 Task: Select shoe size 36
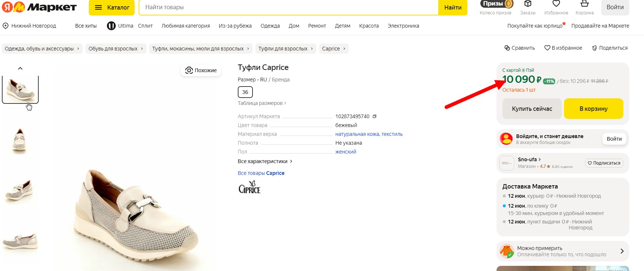click(245, 92)
